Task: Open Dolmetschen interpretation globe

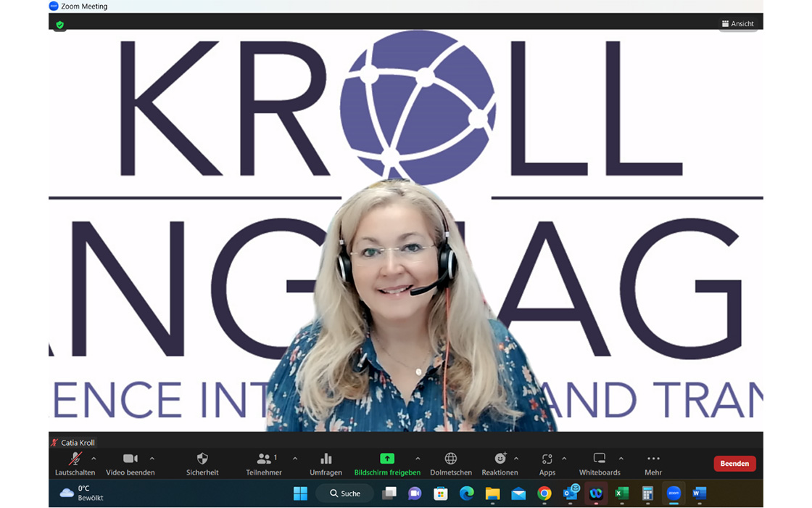Action: tap(451, 464)
